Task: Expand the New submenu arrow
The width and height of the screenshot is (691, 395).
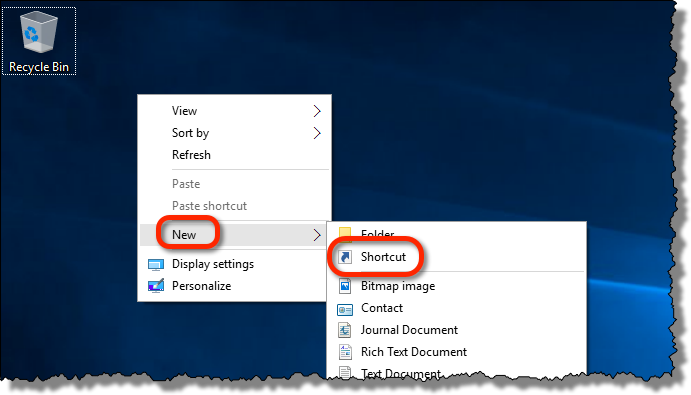Action: tap(317, 235)
